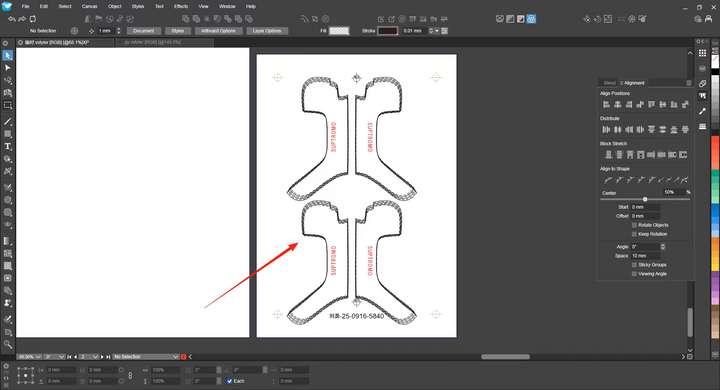
Task: Click the horizontal scrollbar thumb
Action: point(505,356)
